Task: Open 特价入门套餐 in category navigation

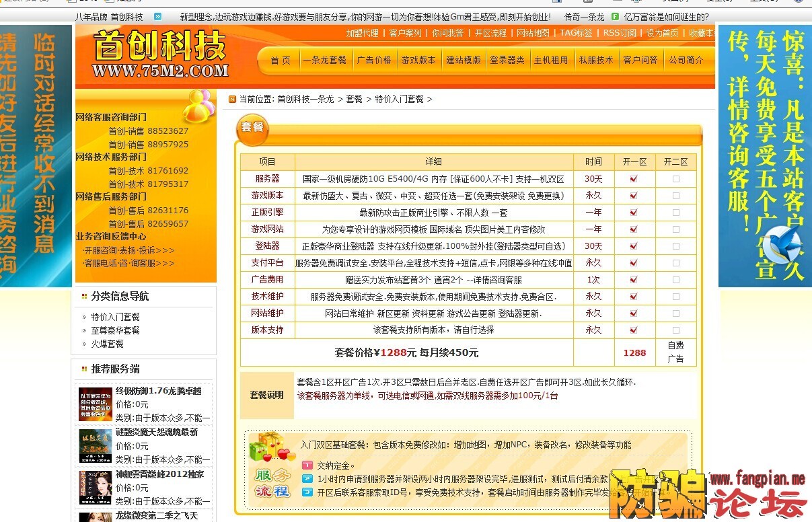Action: (x=116, y=317)
